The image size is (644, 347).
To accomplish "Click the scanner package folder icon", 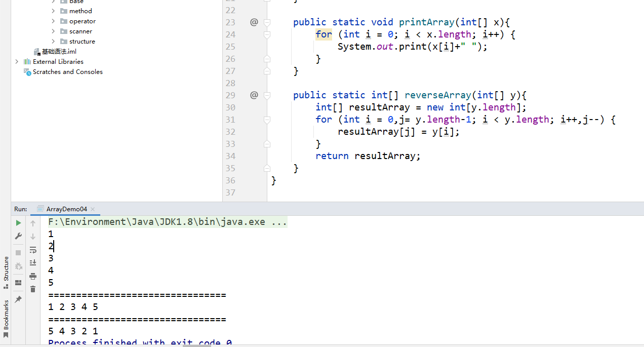I will 64,31.
